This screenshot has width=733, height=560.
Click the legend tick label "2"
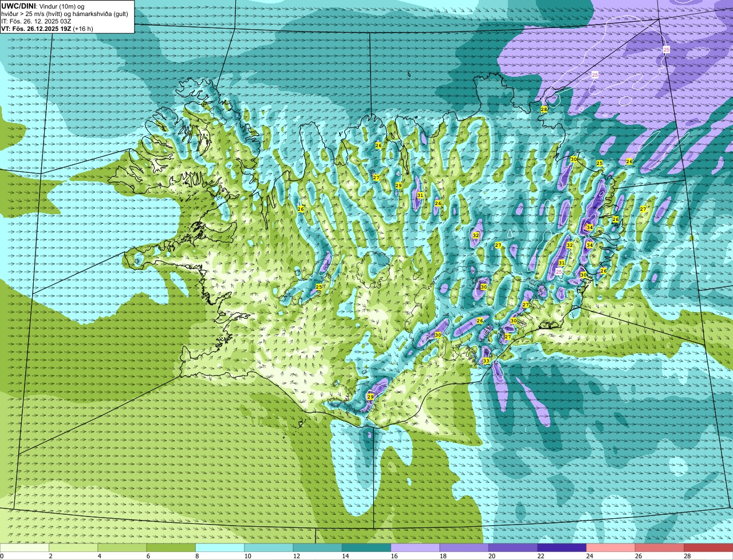[x=50, y=556]
